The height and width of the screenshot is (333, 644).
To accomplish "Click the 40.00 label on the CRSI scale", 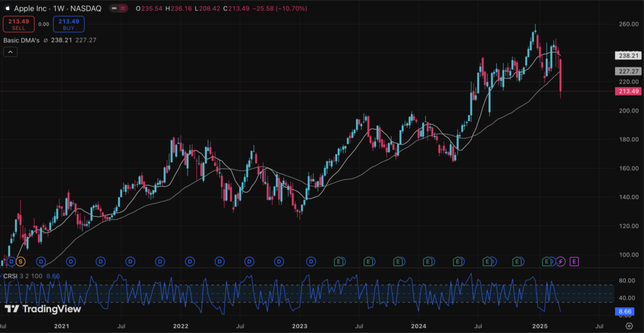I will (628, 298).
